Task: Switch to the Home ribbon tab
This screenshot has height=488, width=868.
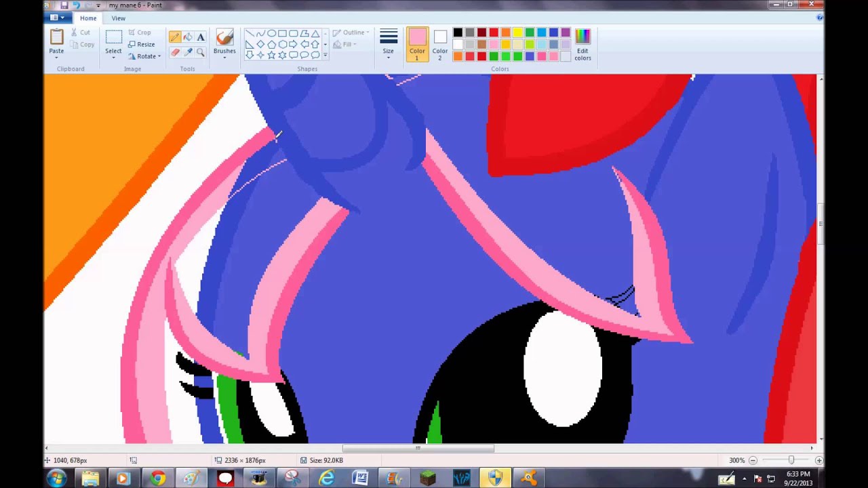Action: (88, 18)
